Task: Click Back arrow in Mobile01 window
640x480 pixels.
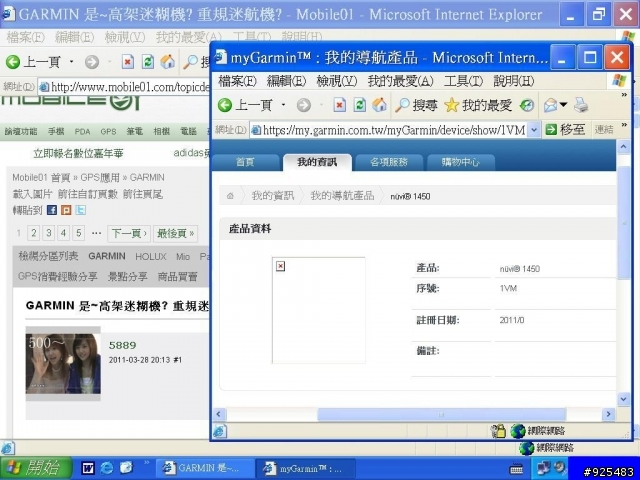Action: [x=13, y=62]
